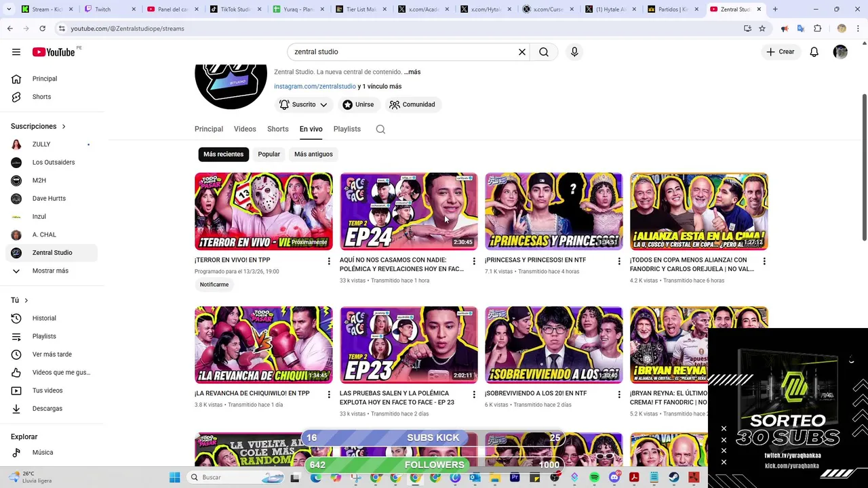Expand Mostrar más in subscriptions
The width and height of the screenshot is (868, 488).
pos(52,270)
